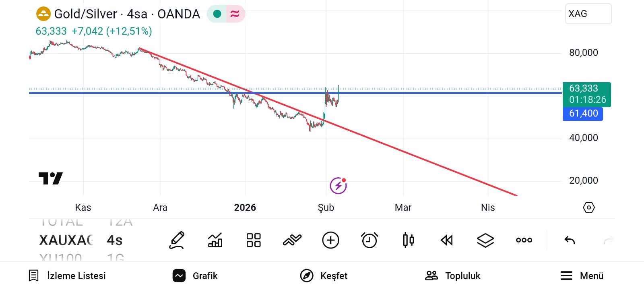Create an alert with the clock icon
Image resolution: width=644 pixels, height=290 pixels.
pos(369,240)
